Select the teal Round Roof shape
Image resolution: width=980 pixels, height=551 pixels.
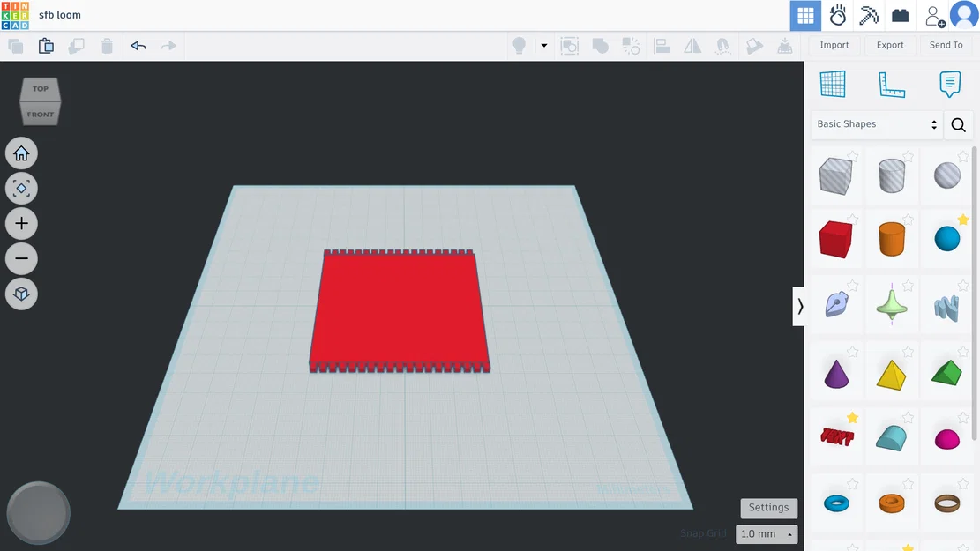tap(891, 438)
